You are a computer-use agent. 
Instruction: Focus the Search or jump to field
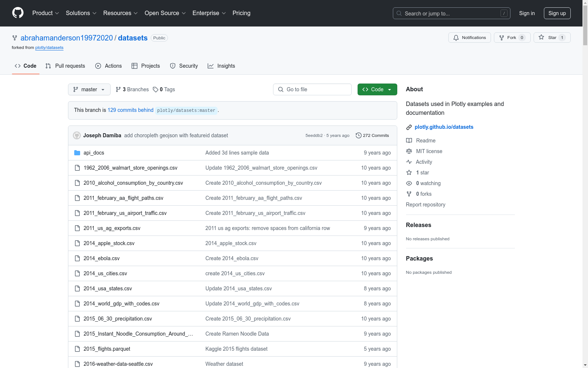(x=451, y=13)
